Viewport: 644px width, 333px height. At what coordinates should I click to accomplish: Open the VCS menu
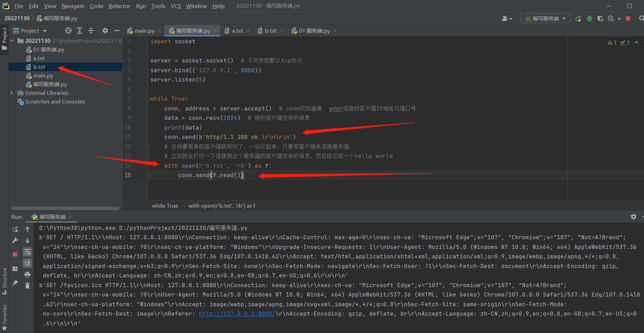click(176, 6)
